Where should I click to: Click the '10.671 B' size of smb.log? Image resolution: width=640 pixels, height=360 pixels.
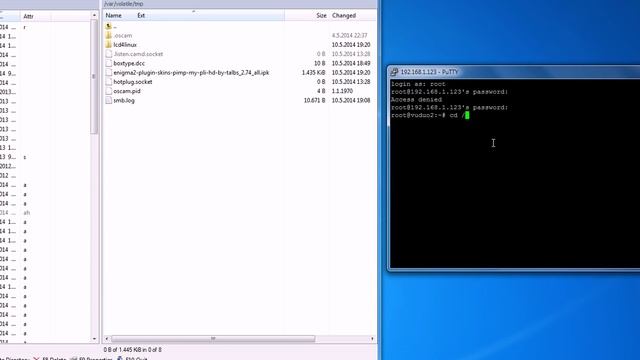[314, 100]
